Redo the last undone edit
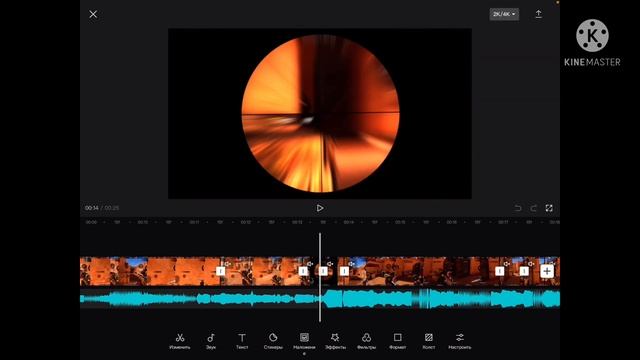640x360 pixels. tap(533, 208)
